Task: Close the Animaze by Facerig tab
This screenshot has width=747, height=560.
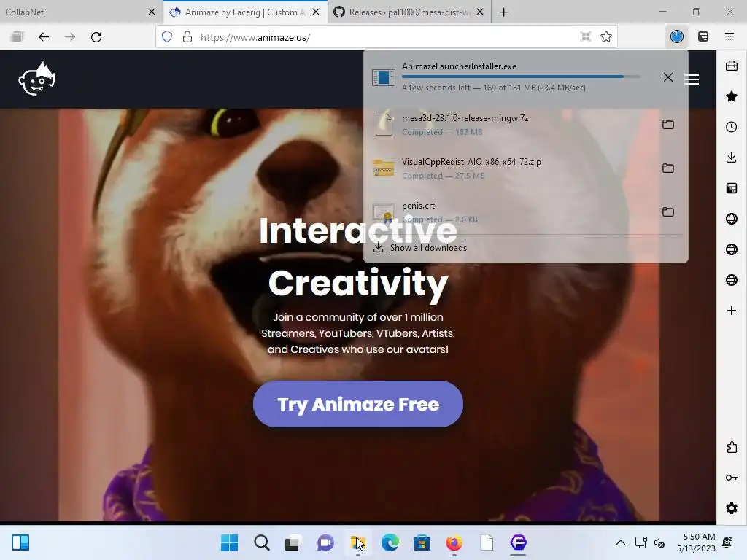Action: (x=316, y=12)
